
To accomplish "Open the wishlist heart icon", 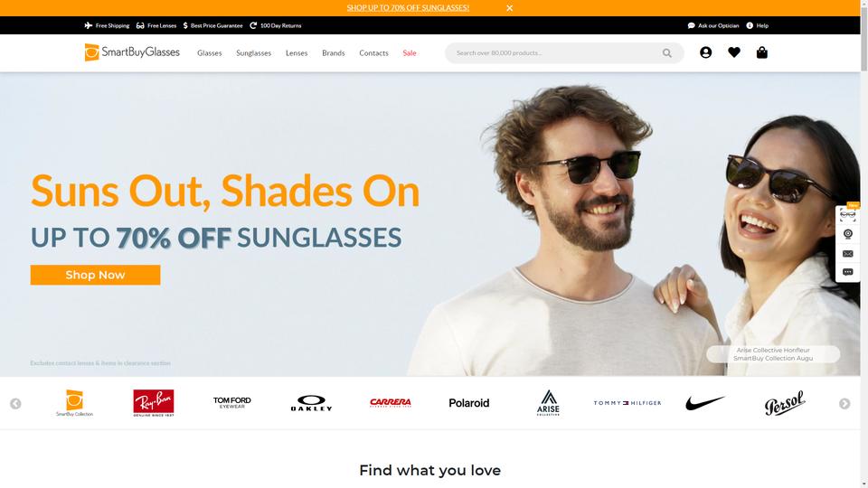I will tap(734, 52).
